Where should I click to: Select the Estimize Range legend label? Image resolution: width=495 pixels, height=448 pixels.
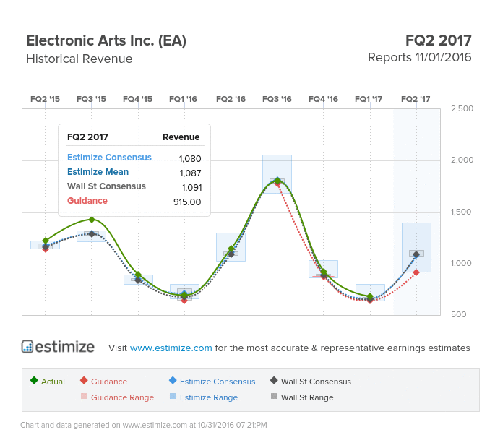click(209, 397)
